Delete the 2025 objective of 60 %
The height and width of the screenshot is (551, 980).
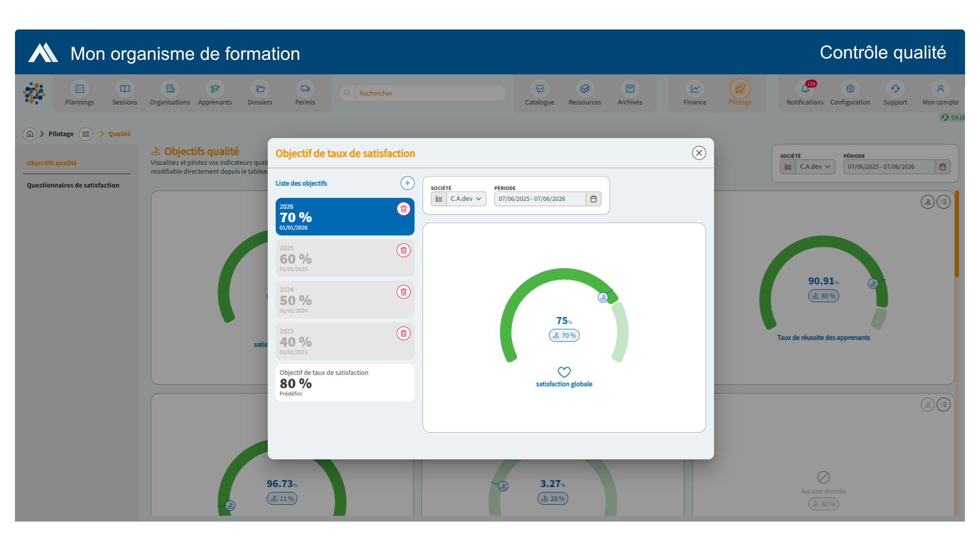(403, 250)
